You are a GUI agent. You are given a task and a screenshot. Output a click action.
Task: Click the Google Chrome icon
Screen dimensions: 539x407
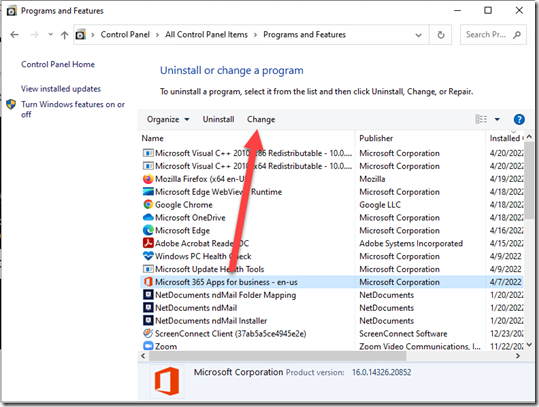point(148,205)
